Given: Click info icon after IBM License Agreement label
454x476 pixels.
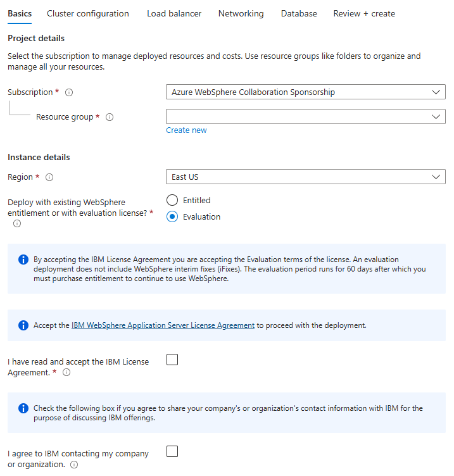Looking at the screenshot, I should (66, 373).
